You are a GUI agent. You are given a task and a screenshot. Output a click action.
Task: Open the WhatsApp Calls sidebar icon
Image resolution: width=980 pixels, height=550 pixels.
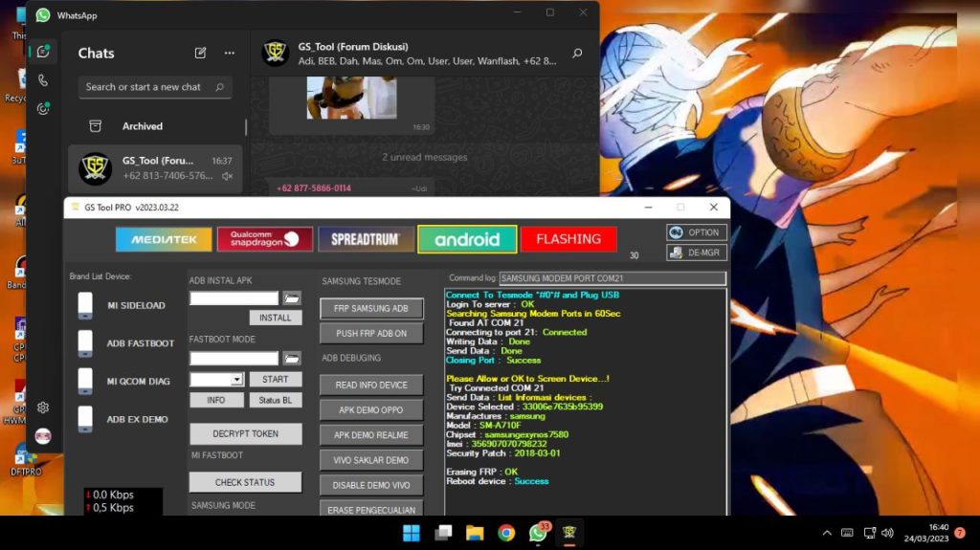[x=42, y=80]
